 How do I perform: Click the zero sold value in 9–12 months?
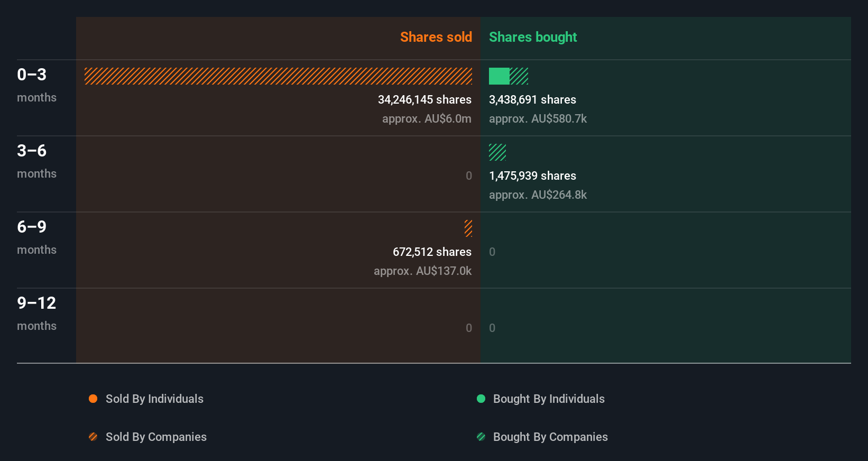click(x=469, y=328)
